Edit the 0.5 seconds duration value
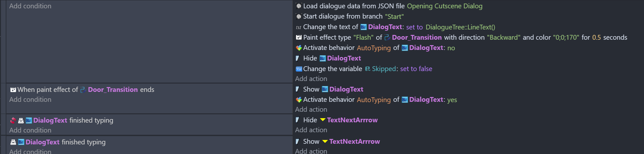Screen dimensions: 644x154 point(596,37)
